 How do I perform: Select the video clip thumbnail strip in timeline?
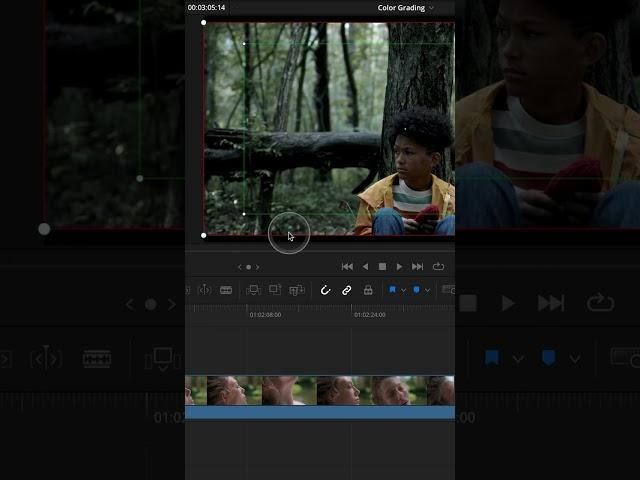pos(320,391)
